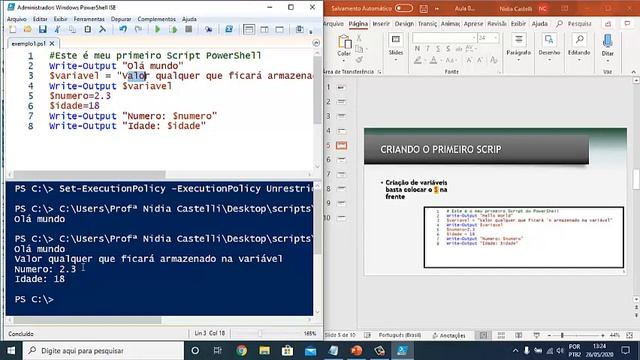The height and width of the screenshot is (360, 640).
Task: Click italic I button in PowerPoint Fonte group
Action: click(427, 49)
